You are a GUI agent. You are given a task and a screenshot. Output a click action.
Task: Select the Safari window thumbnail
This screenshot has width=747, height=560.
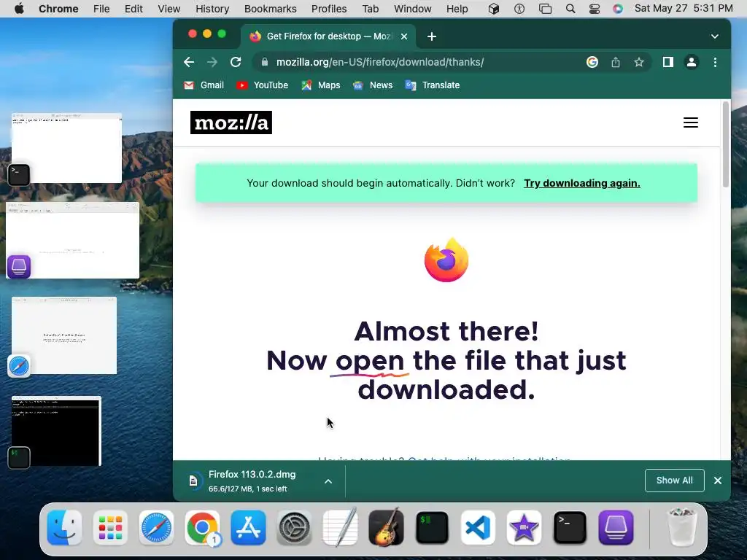click(64, 335)
